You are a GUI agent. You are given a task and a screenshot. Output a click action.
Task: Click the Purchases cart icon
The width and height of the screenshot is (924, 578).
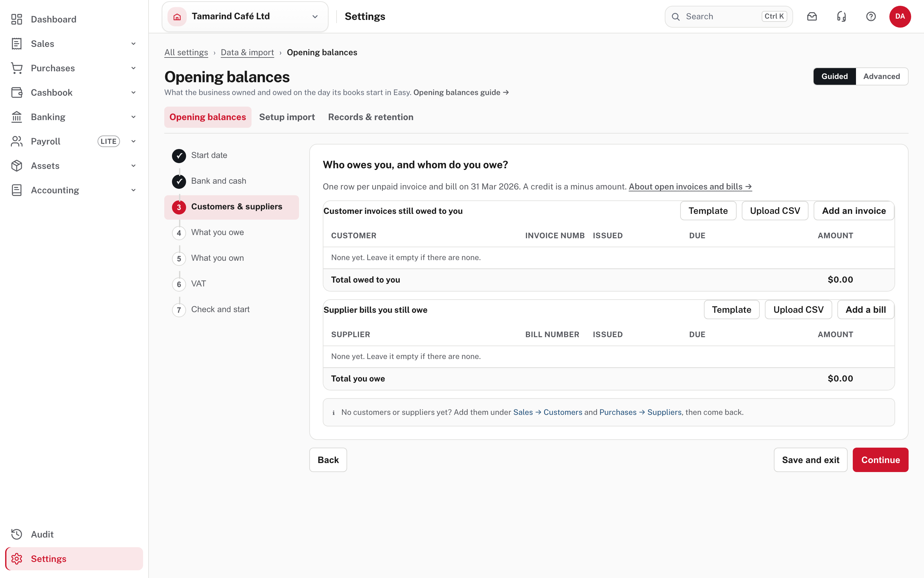click(x=17, y=68)
